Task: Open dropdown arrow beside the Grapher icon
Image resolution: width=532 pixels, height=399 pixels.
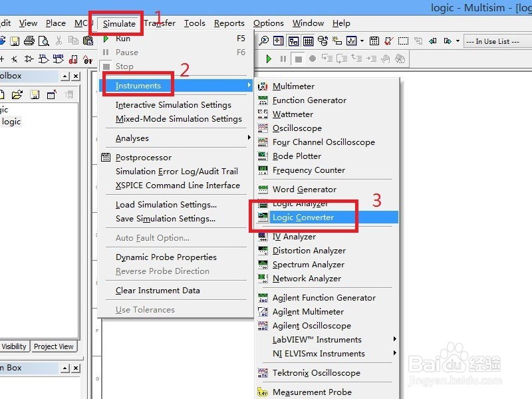Action: (x=362, y=41)
